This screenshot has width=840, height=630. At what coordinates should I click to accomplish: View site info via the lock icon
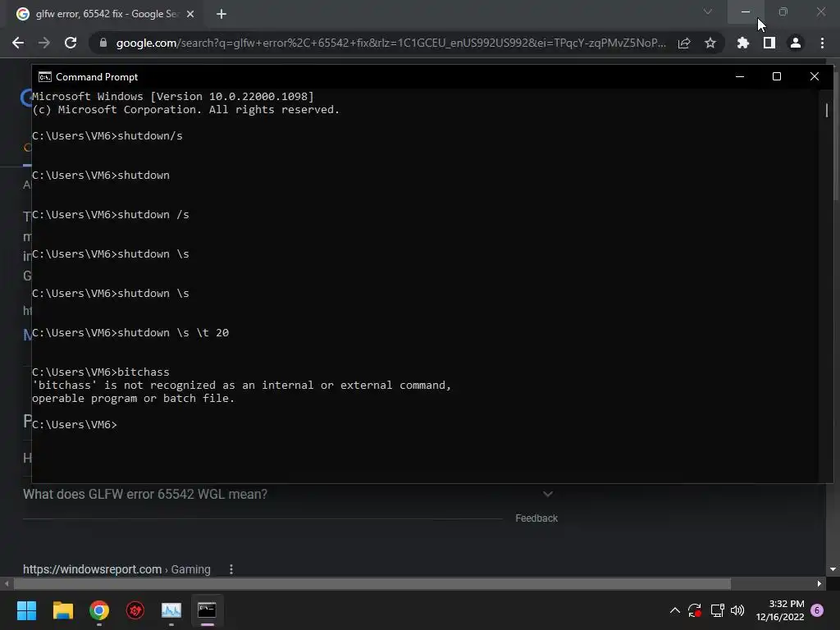tap(103, 43)
